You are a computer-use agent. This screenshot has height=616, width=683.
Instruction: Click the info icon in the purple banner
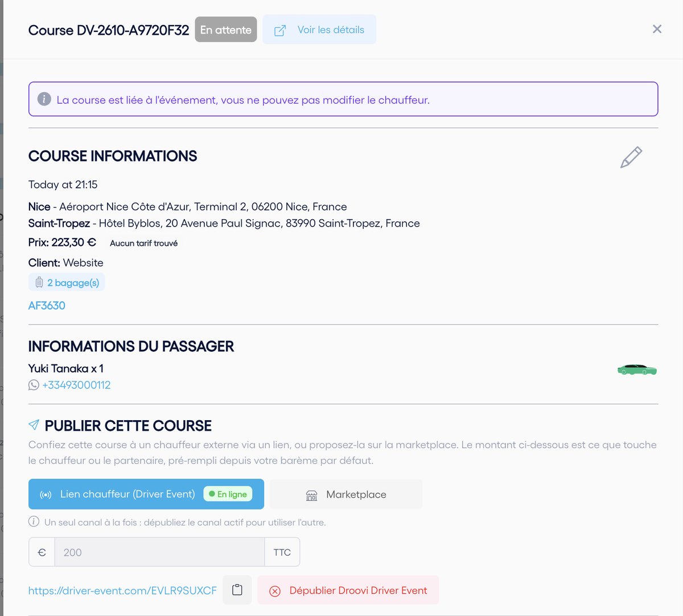[x=44, y=99]
